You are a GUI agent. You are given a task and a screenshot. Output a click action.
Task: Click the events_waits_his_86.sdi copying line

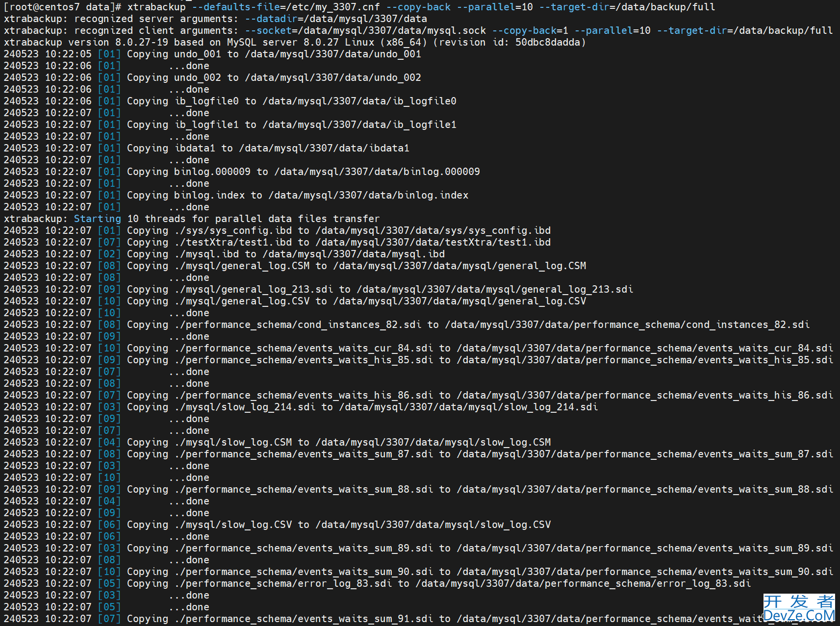(x=418, y=395)
